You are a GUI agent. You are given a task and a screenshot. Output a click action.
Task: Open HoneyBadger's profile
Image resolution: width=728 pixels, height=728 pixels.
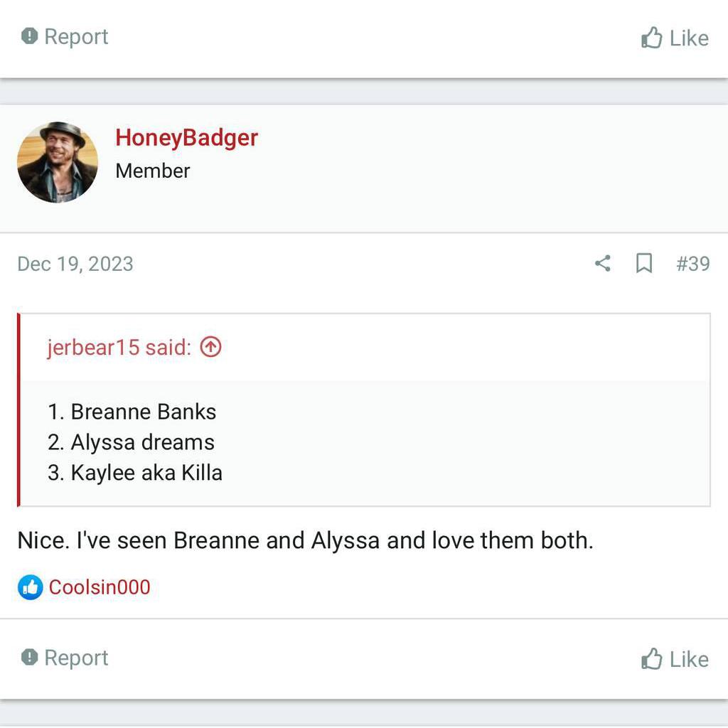point(186,138)
